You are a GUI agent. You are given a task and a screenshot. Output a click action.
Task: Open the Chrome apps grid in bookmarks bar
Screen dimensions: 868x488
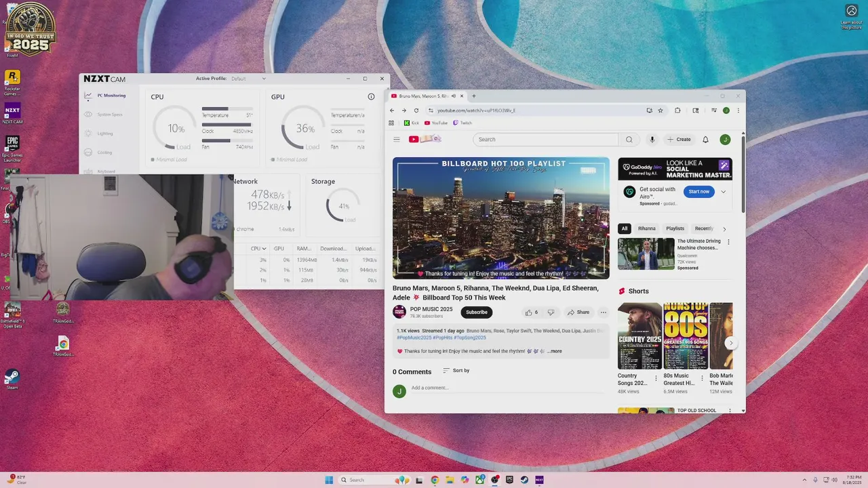tap(391, 123)
